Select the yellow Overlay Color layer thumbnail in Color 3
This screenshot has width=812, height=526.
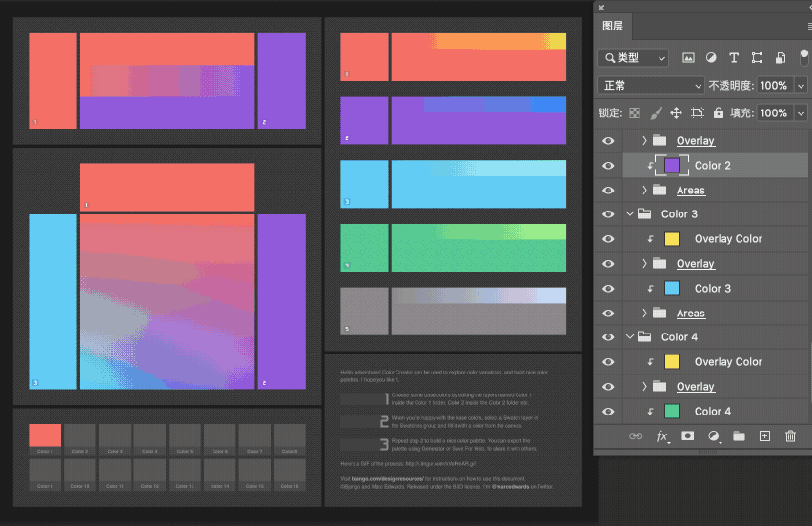click(x=671, y=239)
